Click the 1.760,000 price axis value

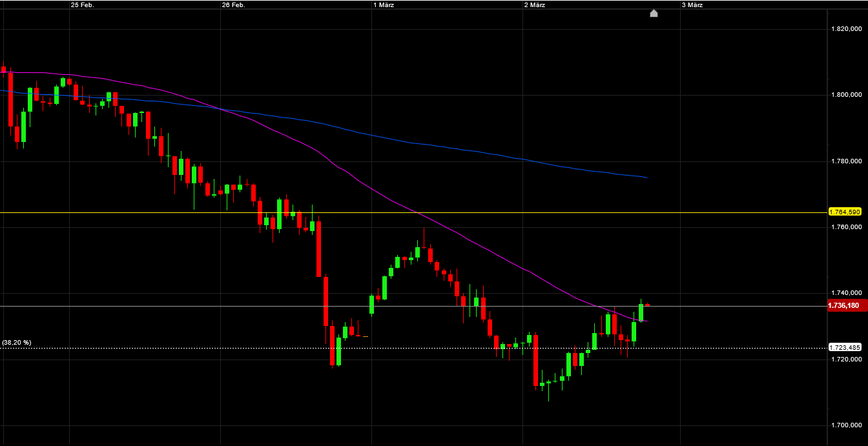pos(847,227)
